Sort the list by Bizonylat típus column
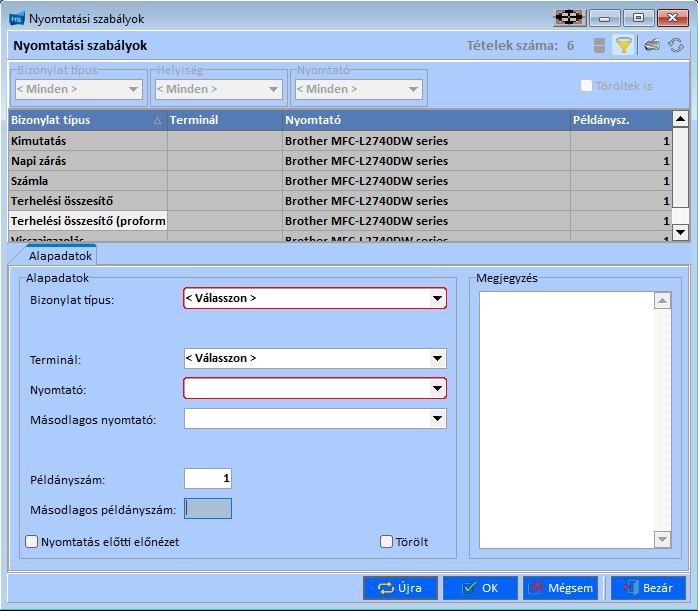 86,120
